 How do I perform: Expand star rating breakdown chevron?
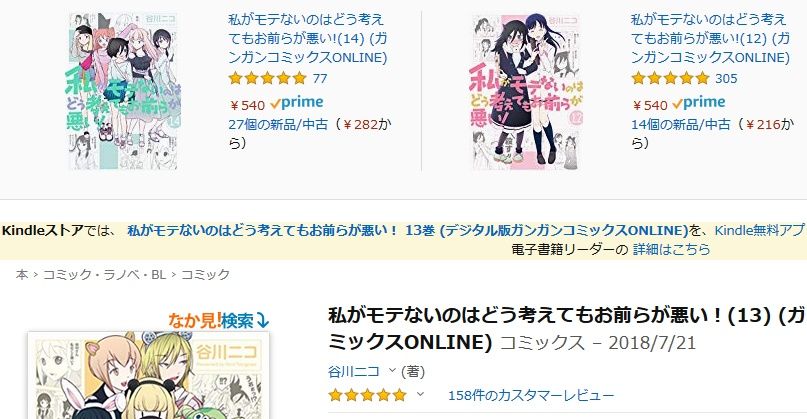coord(420,395)
